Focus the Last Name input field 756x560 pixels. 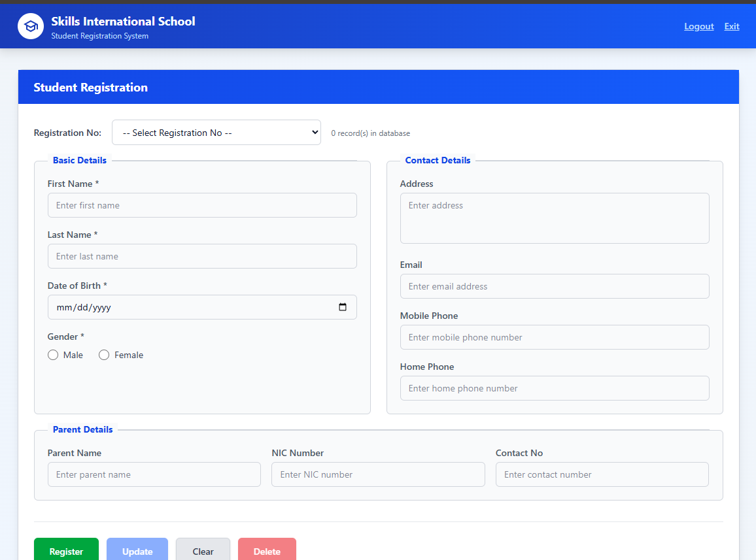coord(202,256)
